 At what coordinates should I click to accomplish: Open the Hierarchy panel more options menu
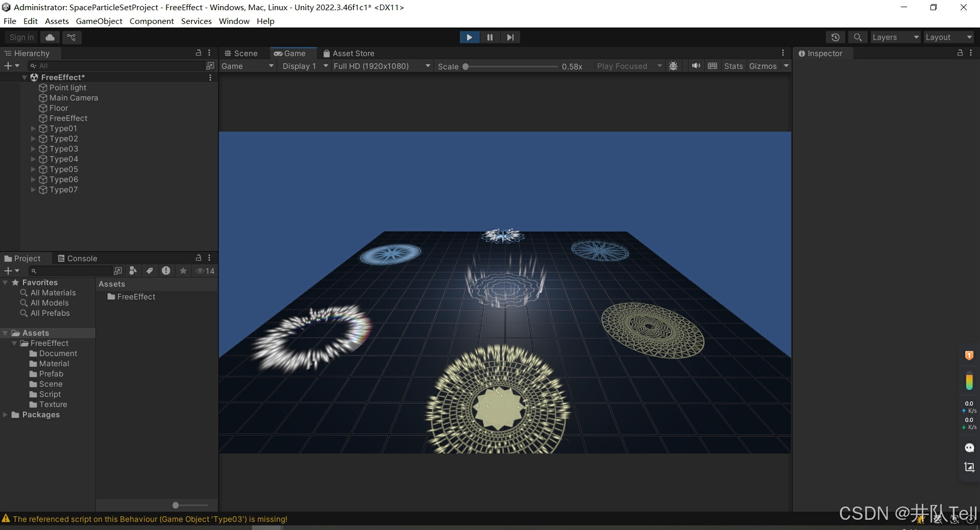[x=209, y=53]
